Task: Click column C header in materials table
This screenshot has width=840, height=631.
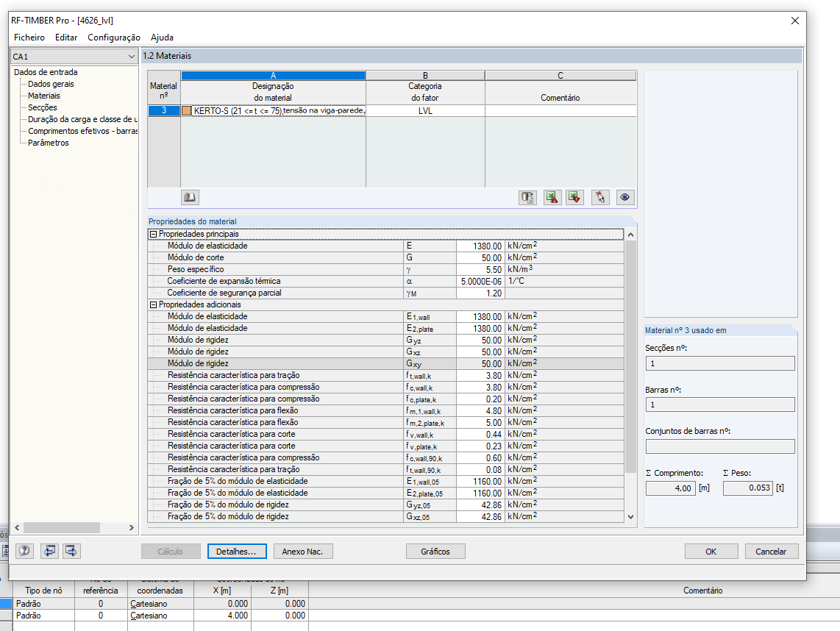Action: tap(560, 76)
